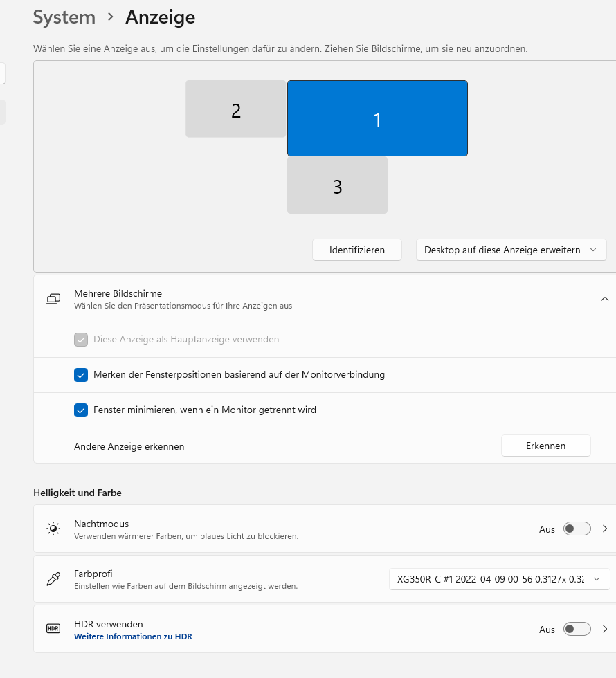Click the multiple displays icon beside Mehrere Bildschirme
The width and height of the screenshot is (616, 678).
[x=54, y=299]
